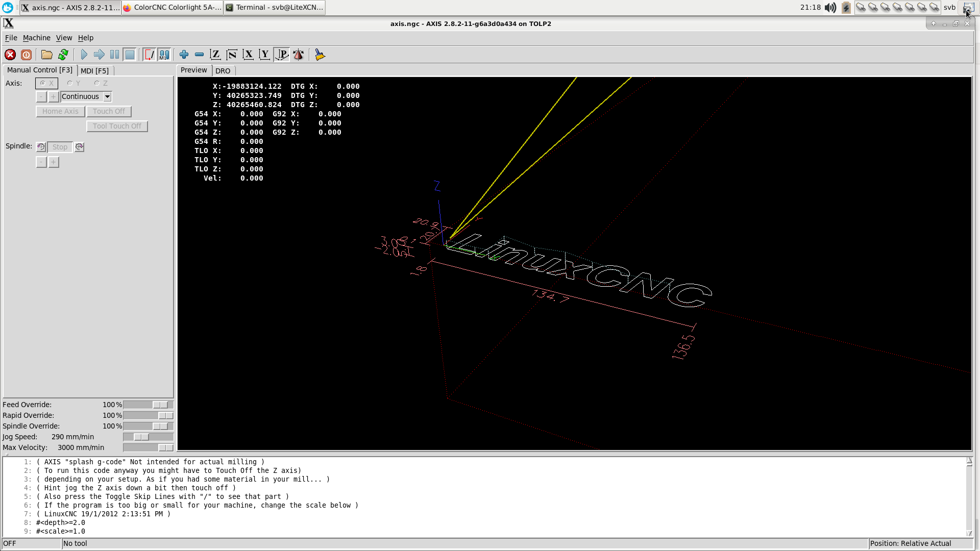Click G-code comment line 1
Screen dimensions: 980x551
coord(151,462)
